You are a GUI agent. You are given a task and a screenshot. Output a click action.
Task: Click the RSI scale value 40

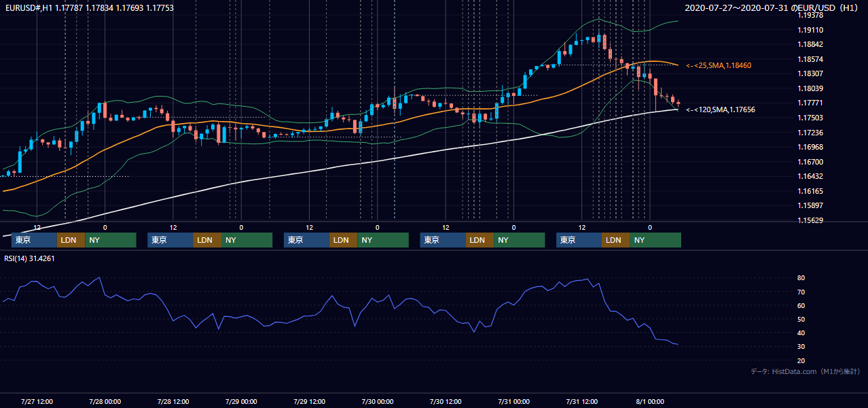coord(801,333)
